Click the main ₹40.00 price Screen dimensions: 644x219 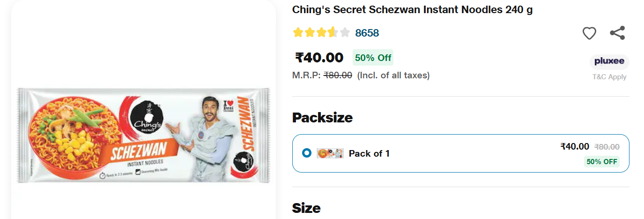(319, 57)
